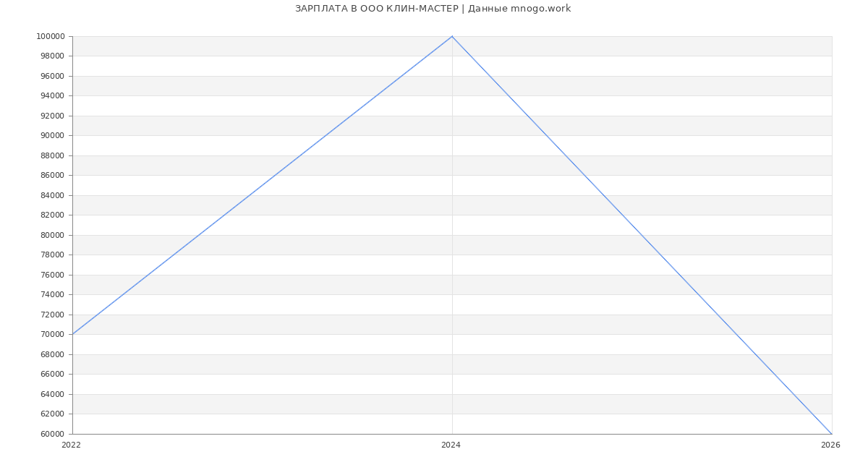
Task: Click the 88000 y-axis label
Action: tap(53, 155)
